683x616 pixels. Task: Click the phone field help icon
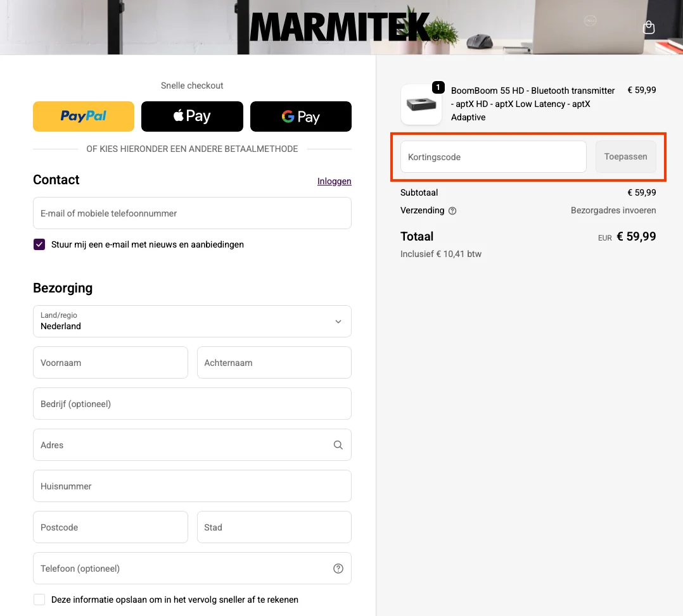338,569
